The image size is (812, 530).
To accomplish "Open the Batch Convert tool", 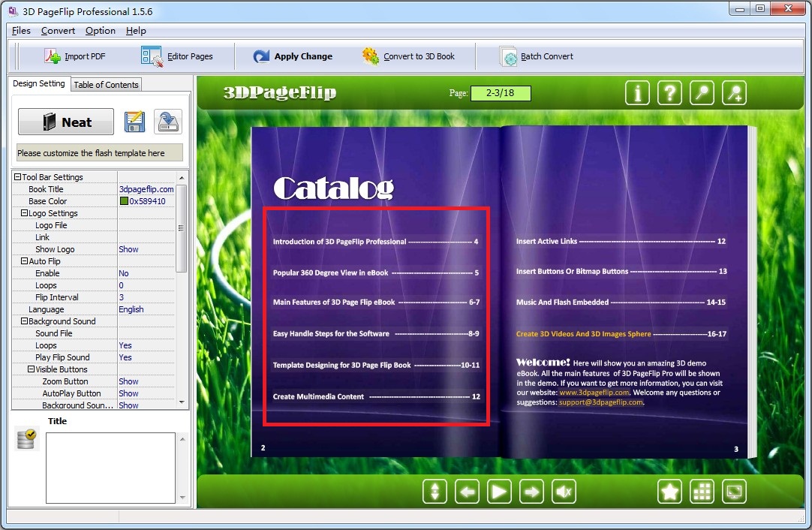I will click(537, 56).
